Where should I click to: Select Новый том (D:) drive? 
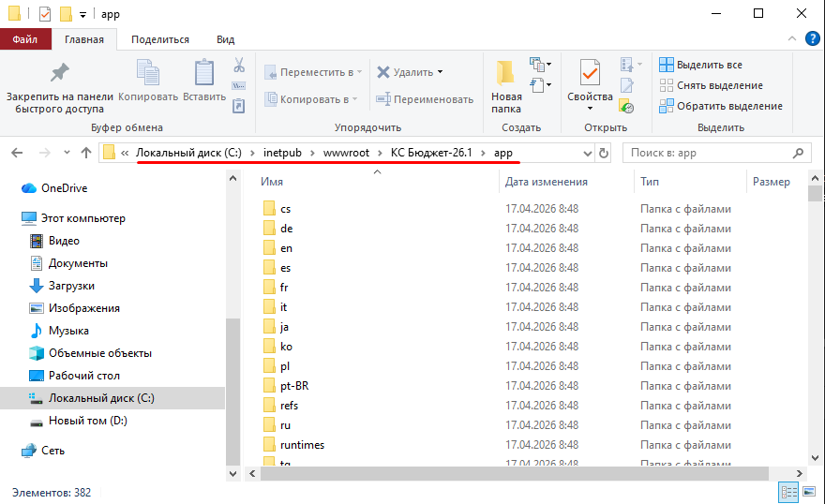click(x=79, y=421)
